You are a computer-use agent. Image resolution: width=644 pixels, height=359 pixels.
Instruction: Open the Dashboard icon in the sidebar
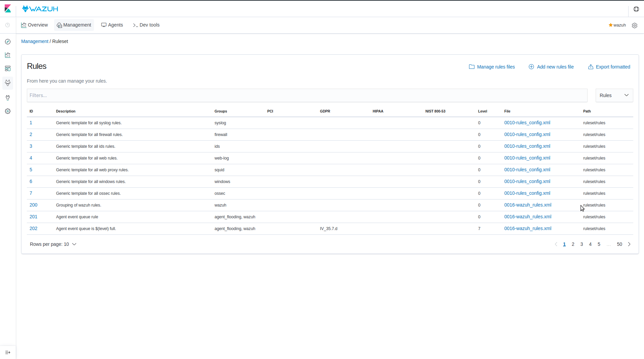tap(8, 69)
